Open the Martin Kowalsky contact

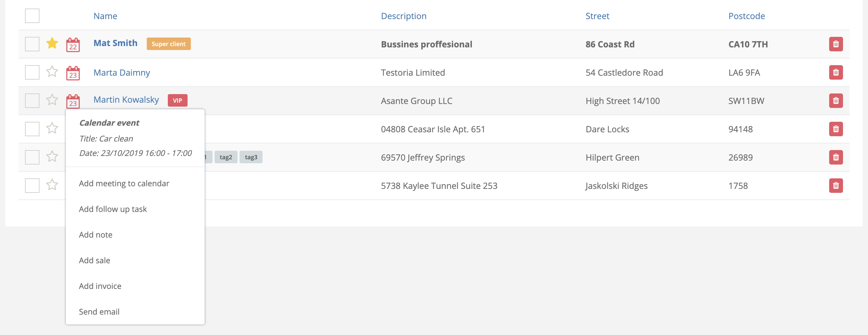click(x=126, y=100)
